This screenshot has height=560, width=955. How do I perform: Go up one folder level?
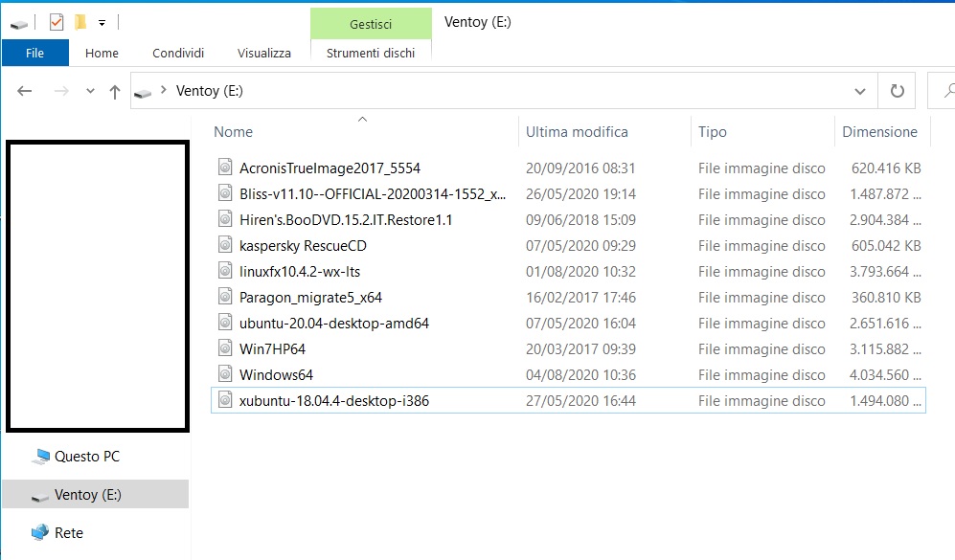115,92
